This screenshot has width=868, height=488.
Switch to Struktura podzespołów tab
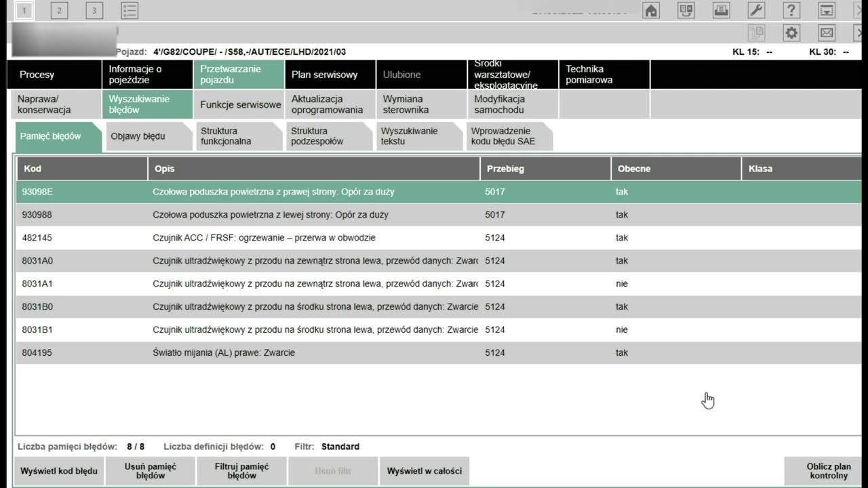[x=329, y=136]
